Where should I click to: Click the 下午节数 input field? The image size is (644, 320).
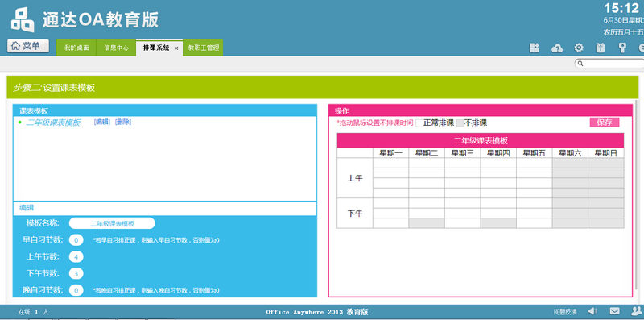(76, 273)
